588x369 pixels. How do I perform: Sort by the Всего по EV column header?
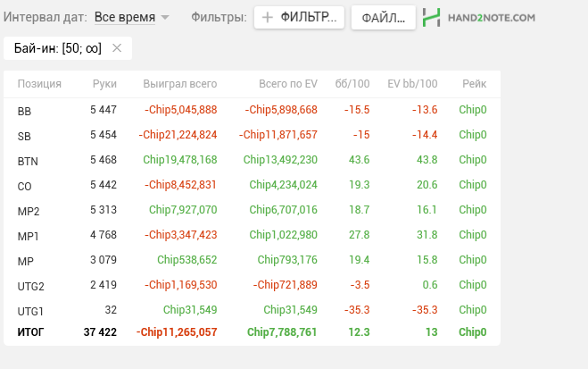[x=288, y=84]
